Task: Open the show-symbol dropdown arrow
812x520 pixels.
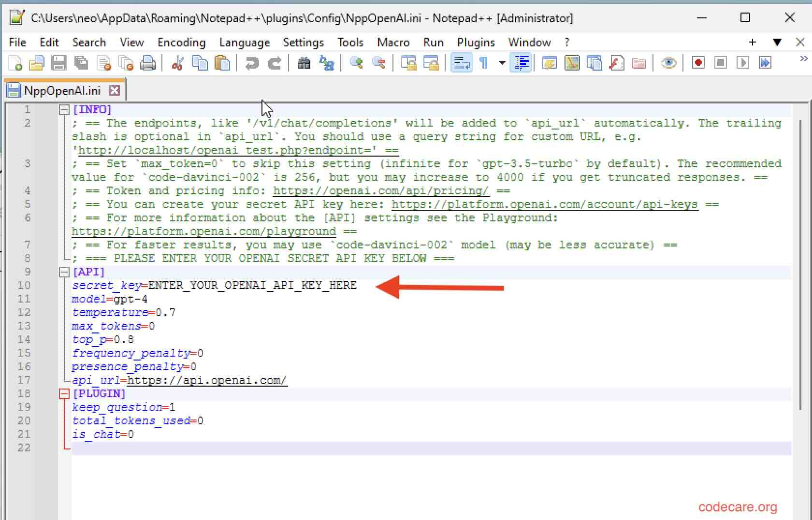Action: pos(502,63)
